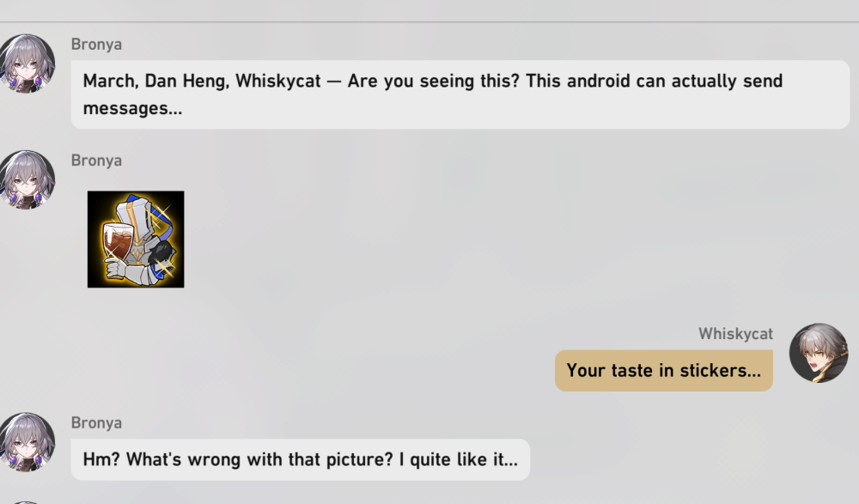Tap Whiskycat's profile avatar

pyautogui.click(x=818, y=353)
